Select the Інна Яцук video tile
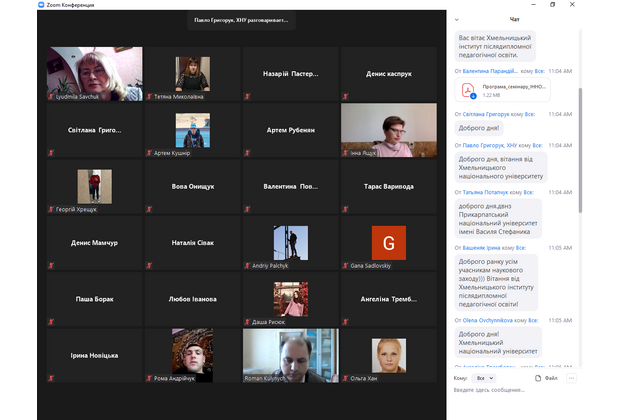This screenshot has width=620, height=420. [388, 130]
